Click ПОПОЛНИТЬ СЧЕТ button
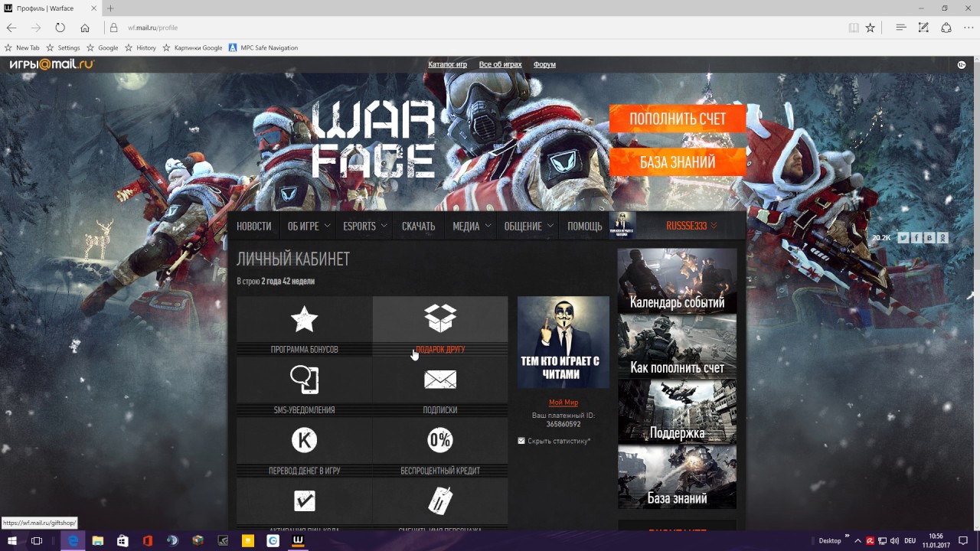The width and height of the screenshot is (980, 551). point(678,119)
